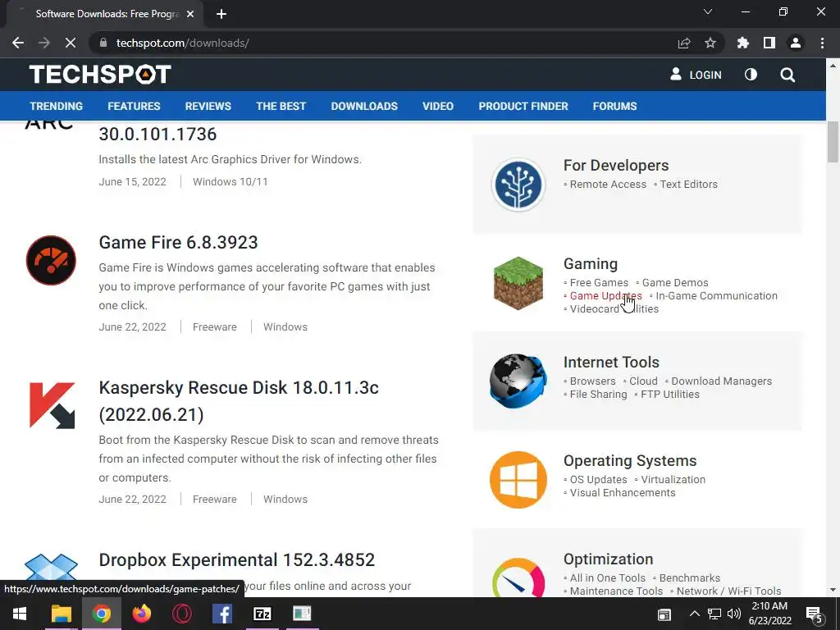Viewport: 840px width, 630px height.
Task: Launch Opera from the taskbar
Action: point(182,614)
